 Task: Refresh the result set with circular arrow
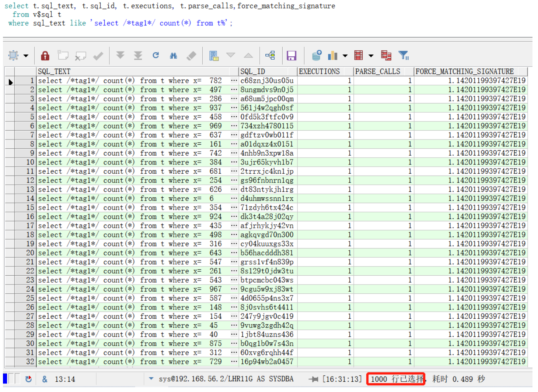pos(156,55)
